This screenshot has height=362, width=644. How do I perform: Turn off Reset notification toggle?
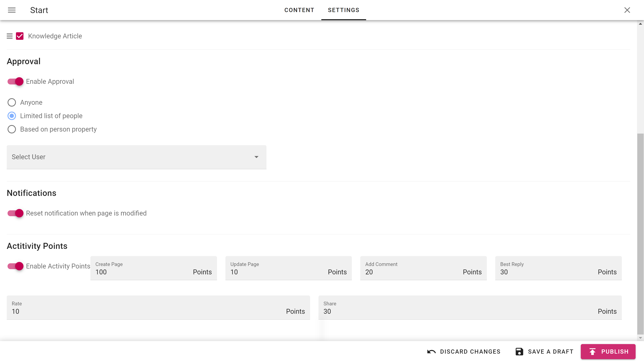15,213
